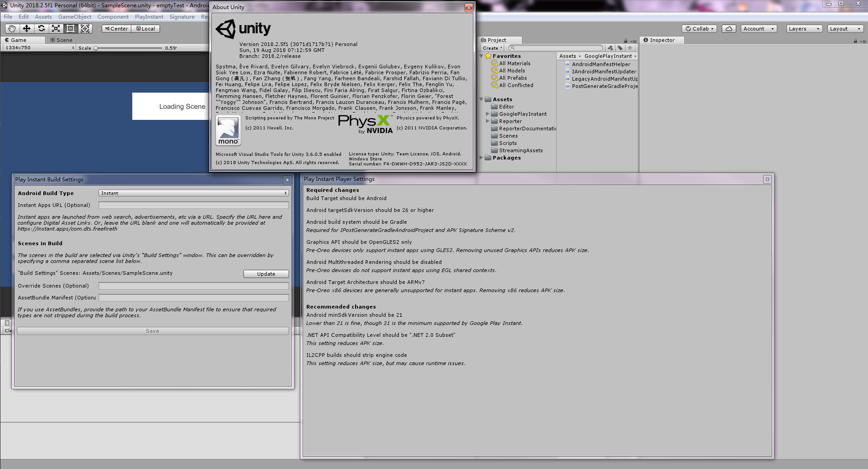Select the All Models favorite search

(512, 71)
